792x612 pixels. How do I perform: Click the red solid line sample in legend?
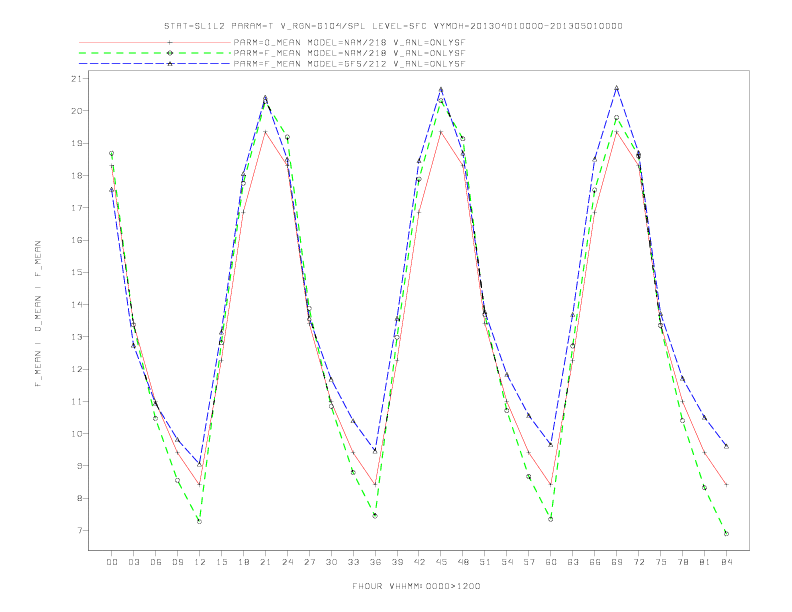point(155,43)
